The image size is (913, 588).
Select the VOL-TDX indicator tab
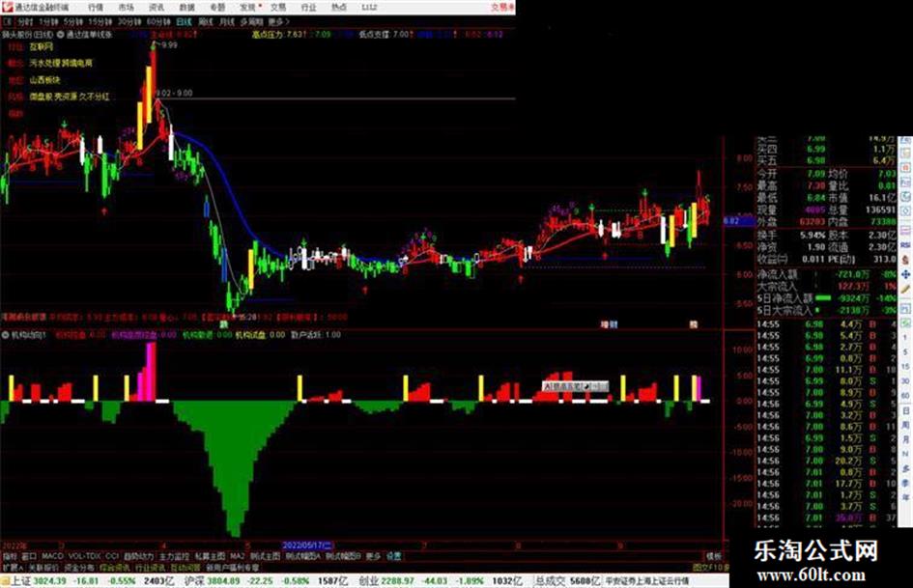click(84, 556)
